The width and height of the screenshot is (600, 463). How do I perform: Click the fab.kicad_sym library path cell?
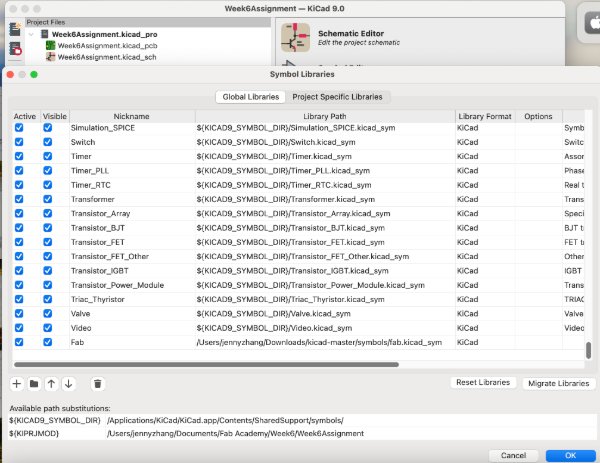tap(325, 342)
